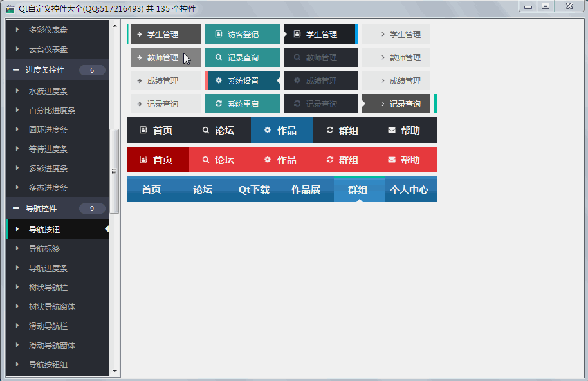
Task: Click the envelope icon beside 帮助 in red bar
Action: (392, 160)
